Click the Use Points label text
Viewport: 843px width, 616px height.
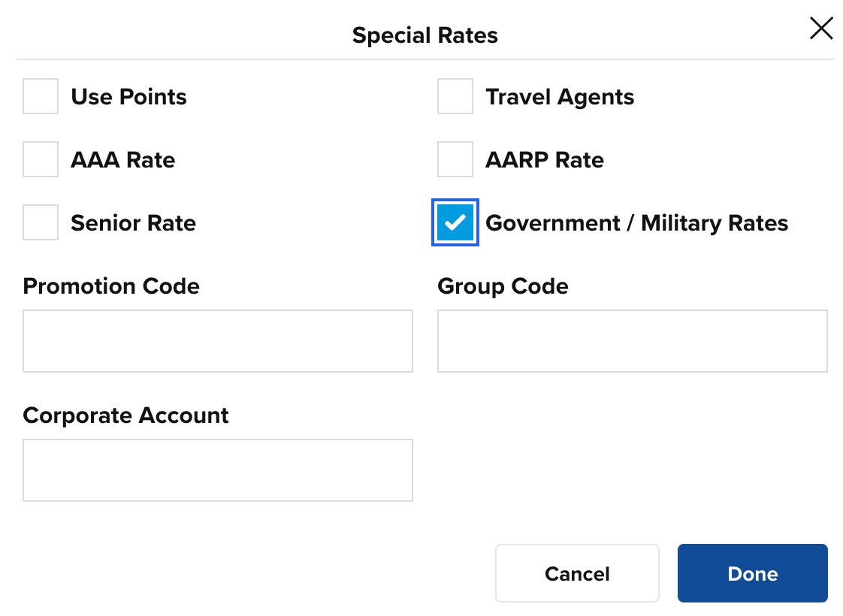click(128, 96)
